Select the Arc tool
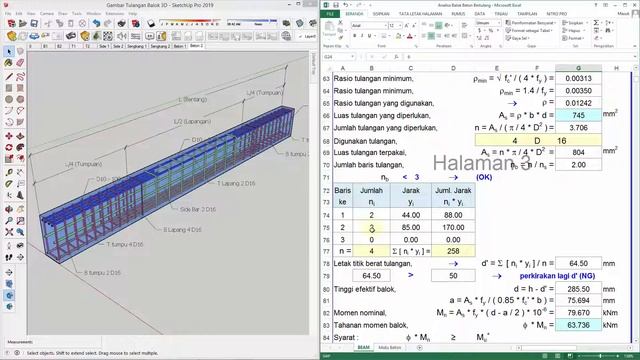 click(9, 111)
